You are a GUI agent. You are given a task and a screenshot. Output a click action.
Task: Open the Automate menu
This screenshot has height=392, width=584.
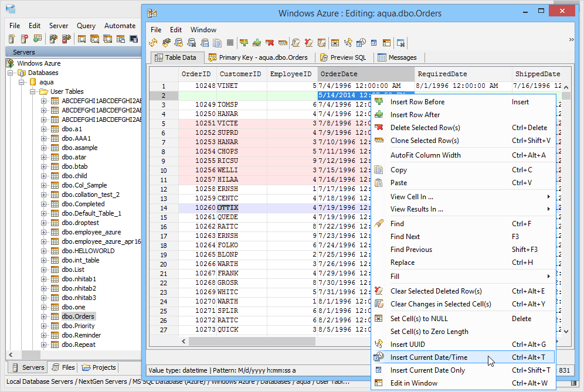(x=120, y=26)
